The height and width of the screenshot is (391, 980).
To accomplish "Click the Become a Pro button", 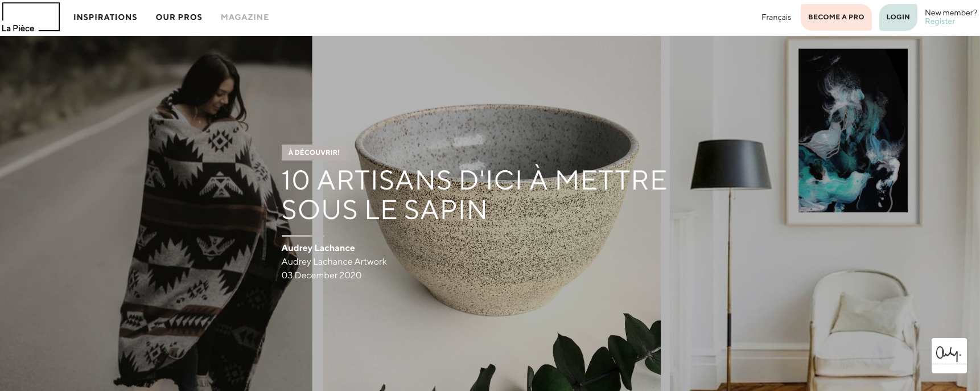I will tap(836, 17).
